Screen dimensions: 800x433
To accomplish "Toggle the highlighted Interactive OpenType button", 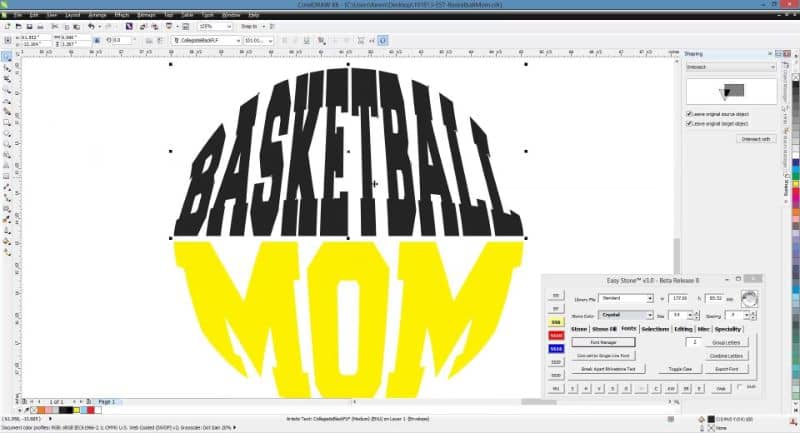I will pos(383,40).
